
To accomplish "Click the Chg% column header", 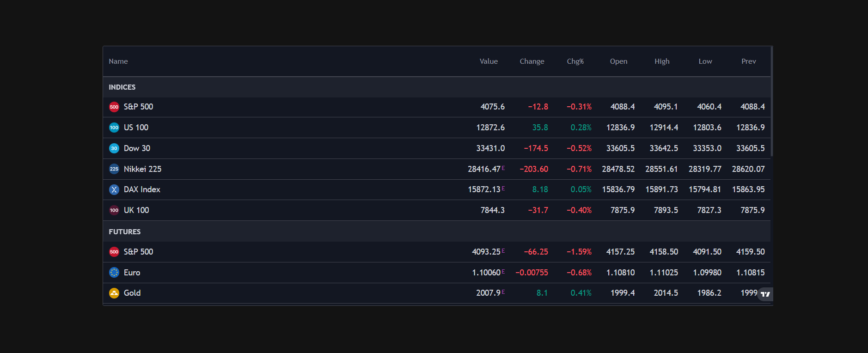I will [575, 61].
